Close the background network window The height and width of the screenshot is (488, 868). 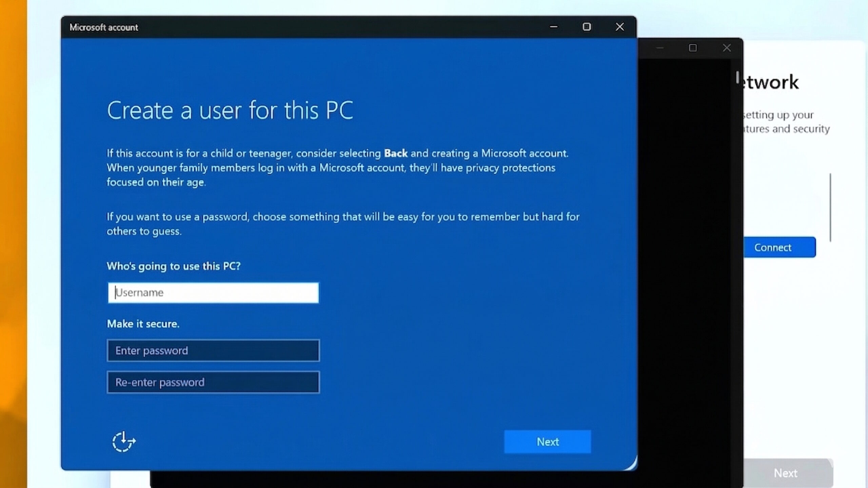727,48
